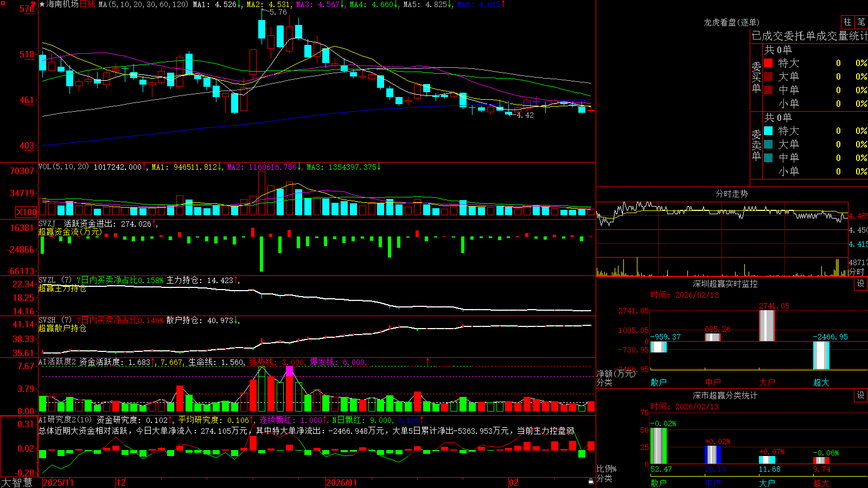Click the star favorite icon beside 海南机场
868x488 pixels.
coord(42,4)
